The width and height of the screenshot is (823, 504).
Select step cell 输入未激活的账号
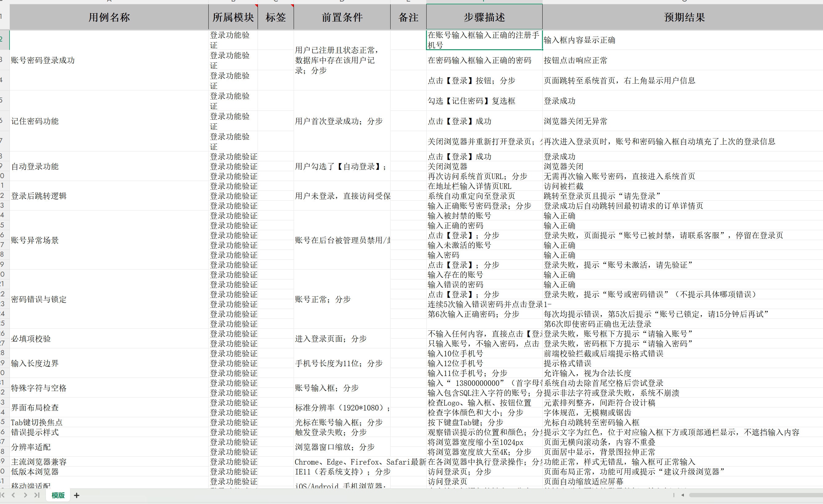[484, 245]
